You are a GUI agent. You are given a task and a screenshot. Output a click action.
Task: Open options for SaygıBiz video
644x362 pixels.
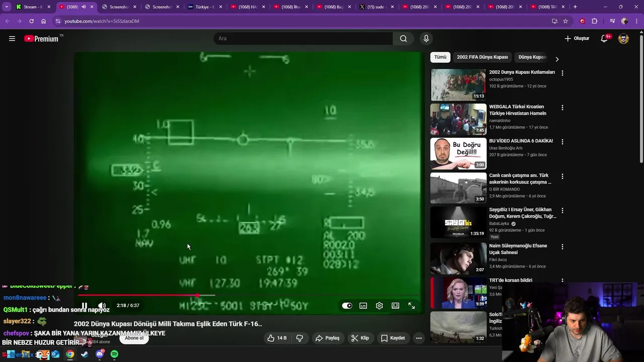[x=562, y=211]
